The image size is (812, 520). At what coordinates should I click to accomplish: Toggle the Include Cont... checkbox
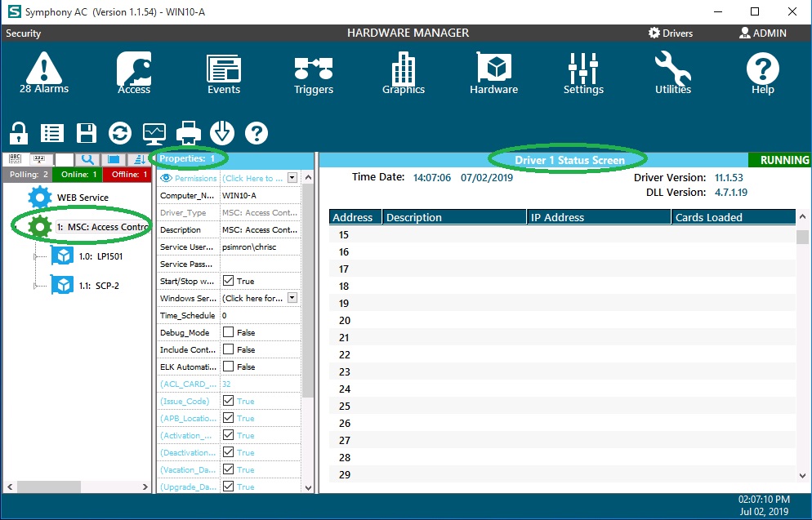click(228, 349)
